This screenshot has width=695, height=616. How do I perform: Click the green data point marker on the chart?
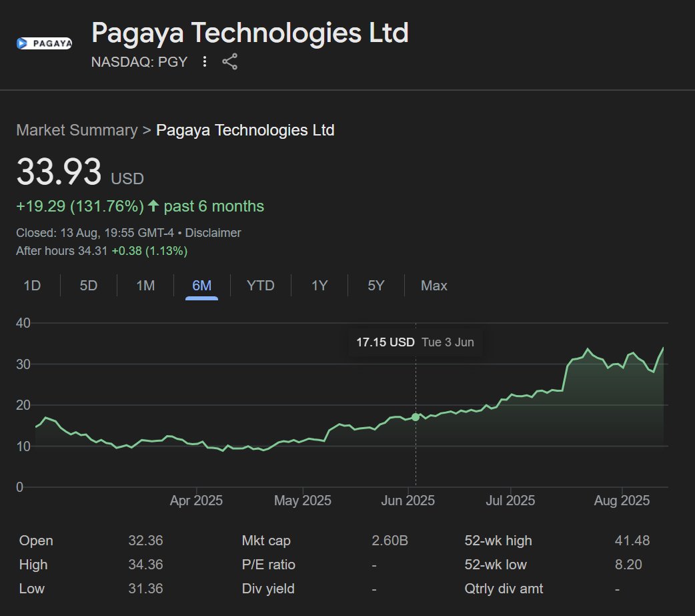(416, 416)
